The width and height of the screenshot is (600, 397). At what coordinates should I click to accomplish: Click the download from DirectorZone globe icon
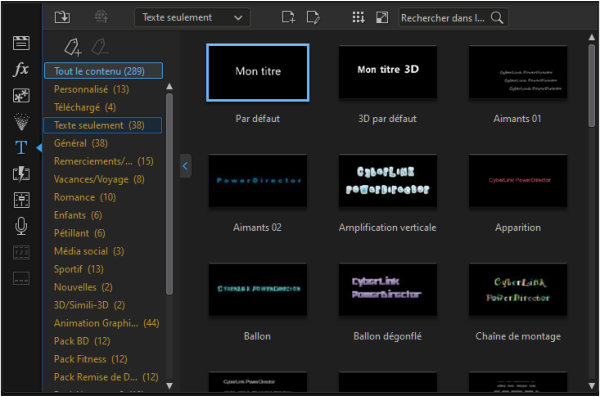(x=101, y=17)
